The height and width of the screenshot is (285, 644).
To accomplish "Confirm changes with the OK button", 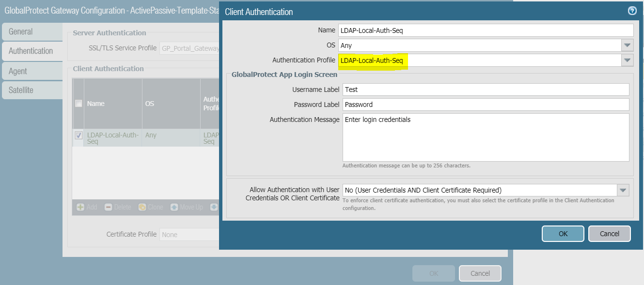I will coord(562,233).
